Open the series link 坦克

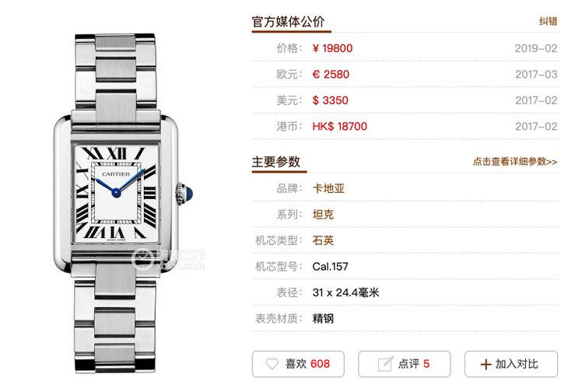point(323,215)
